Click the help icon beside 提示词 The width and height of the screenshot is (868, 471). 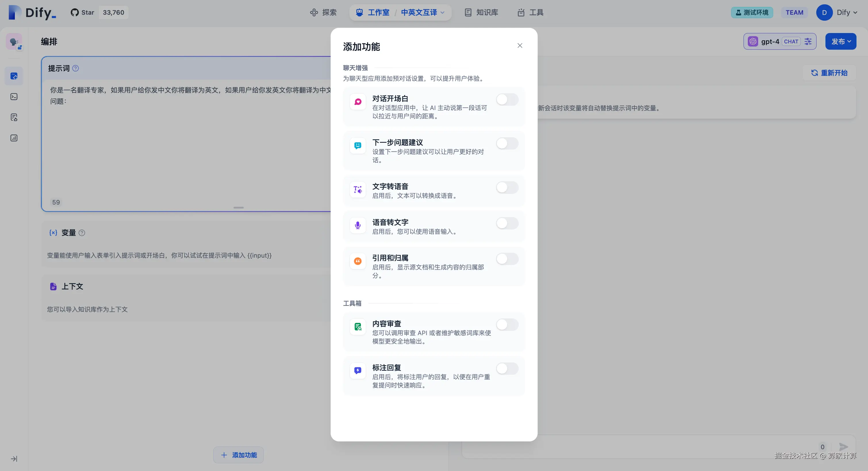pyautogui.click(x=76, y=68)
